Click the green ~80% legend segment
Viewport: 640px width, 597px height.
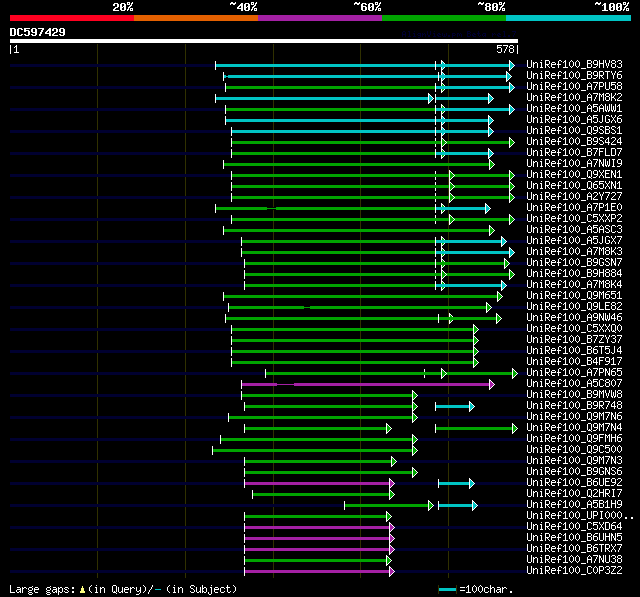(444, 18)
